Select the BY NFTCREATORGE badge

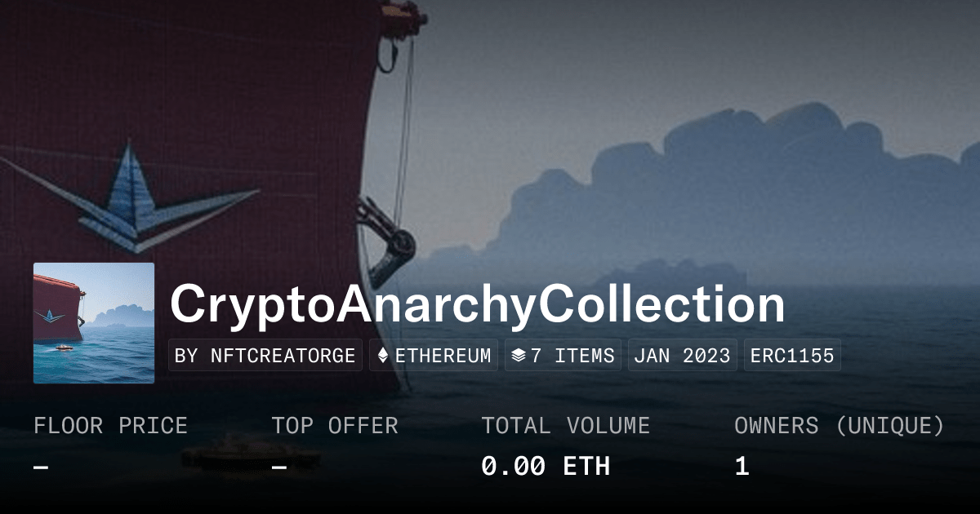tap(265, 356)
